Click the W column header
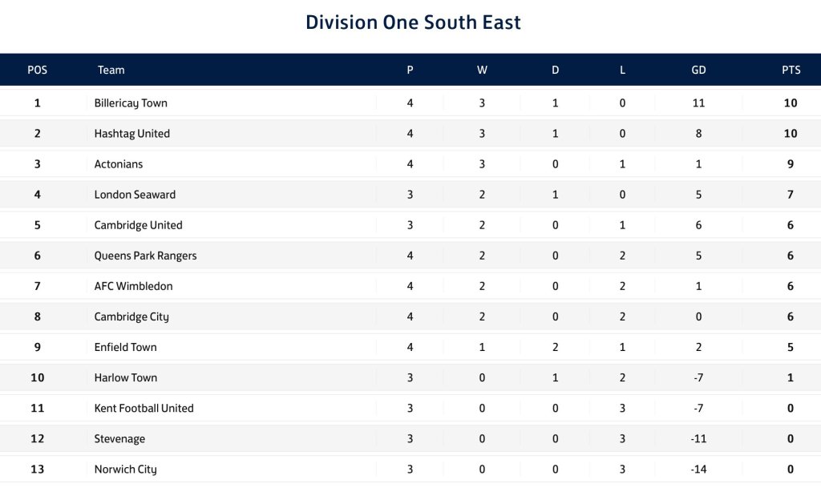821x504 pixels. tap(482, 70)
